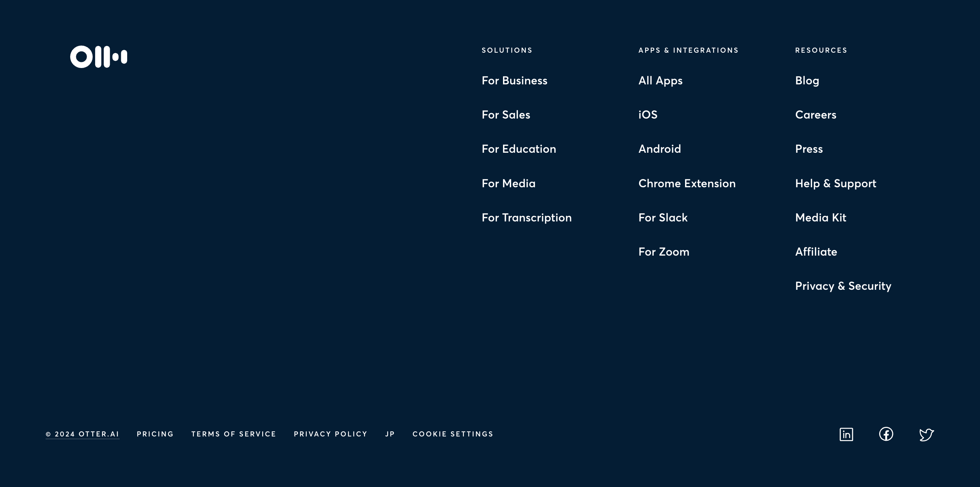Open the For Slack integration

point(663,218)
